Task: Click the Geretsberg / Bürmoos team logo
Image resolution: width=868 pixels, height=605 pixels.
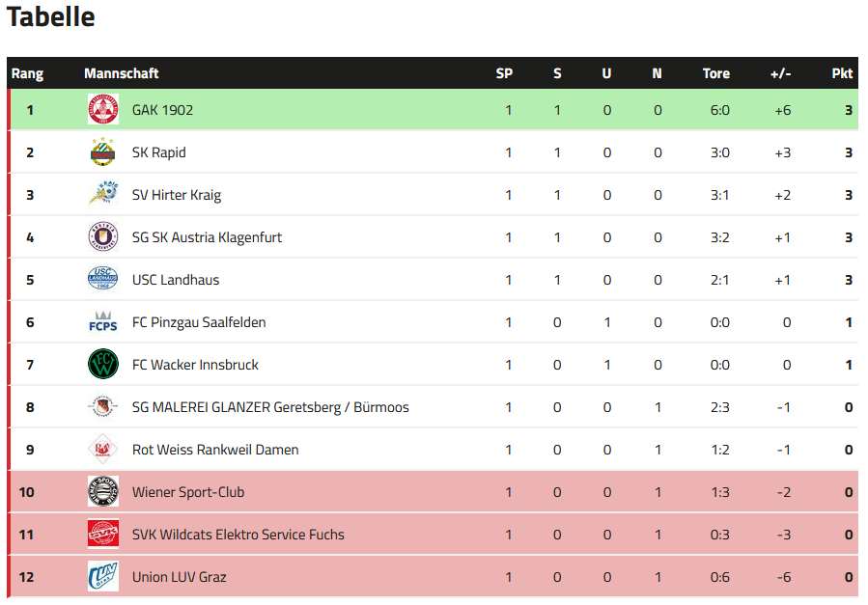Action: click(103, 407)
